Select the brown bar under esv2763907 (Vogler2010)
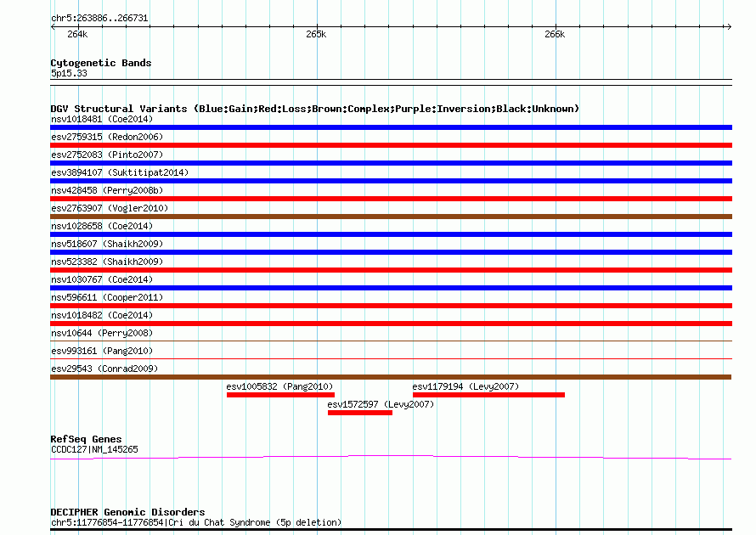The image size is (756, 535). click(391, 217)
